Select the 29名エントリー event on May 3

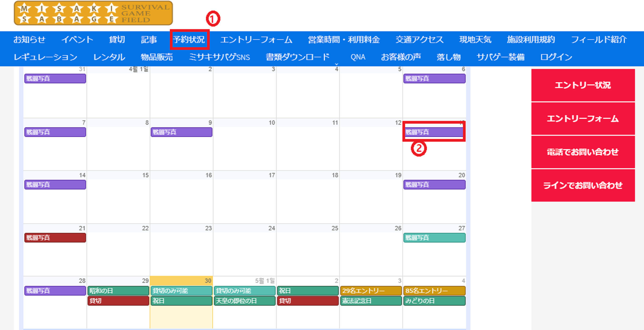(x=371, y=291)
